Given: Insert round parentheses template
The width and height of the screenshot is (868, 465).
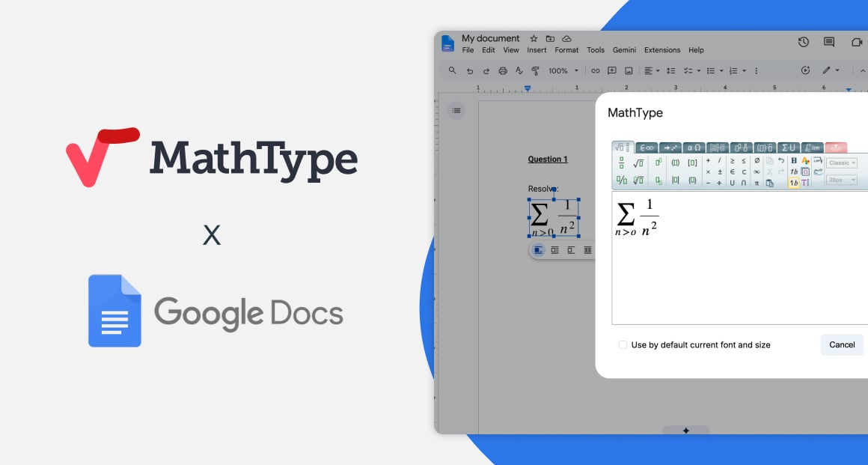Looking at the screenshot, I should coord(676,163).
